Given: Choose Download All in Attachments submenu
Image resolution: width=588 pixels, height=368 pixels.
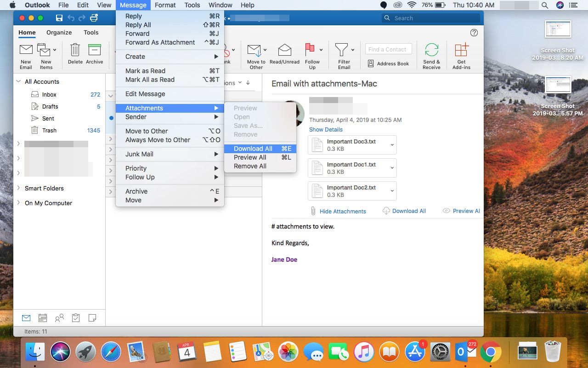Looking at the screenshot, I should click(x=260, y=149).
